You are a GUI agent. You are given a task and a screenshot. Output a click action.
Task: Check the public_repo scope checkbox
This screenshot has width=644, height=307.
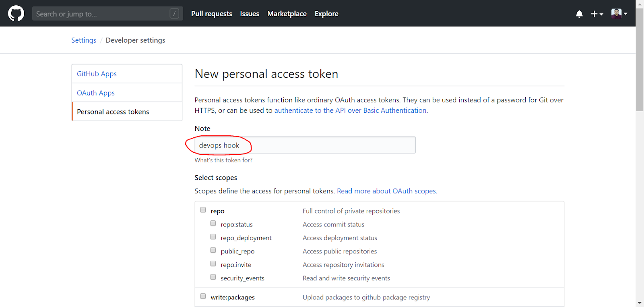(x=213, y=250)
